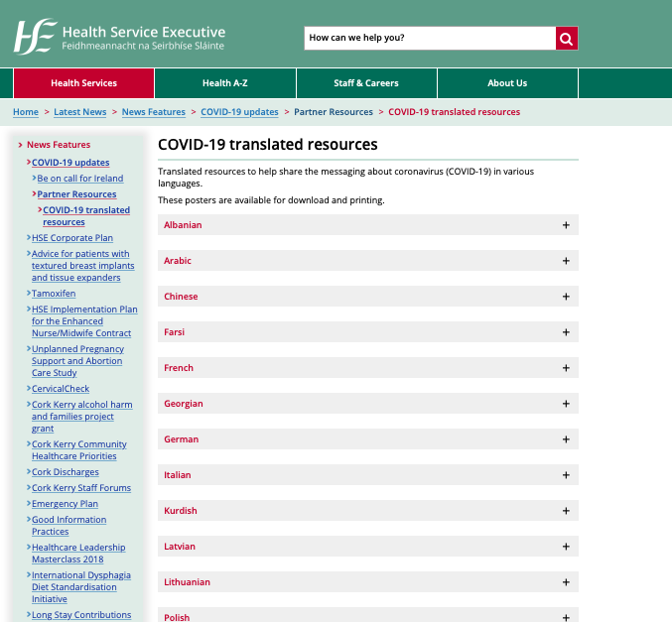Image resolution: width=672 pixels, height=622 pixels.
Task: Select Partner Resources in breadcrumb
Action: (x=334, y=112)
